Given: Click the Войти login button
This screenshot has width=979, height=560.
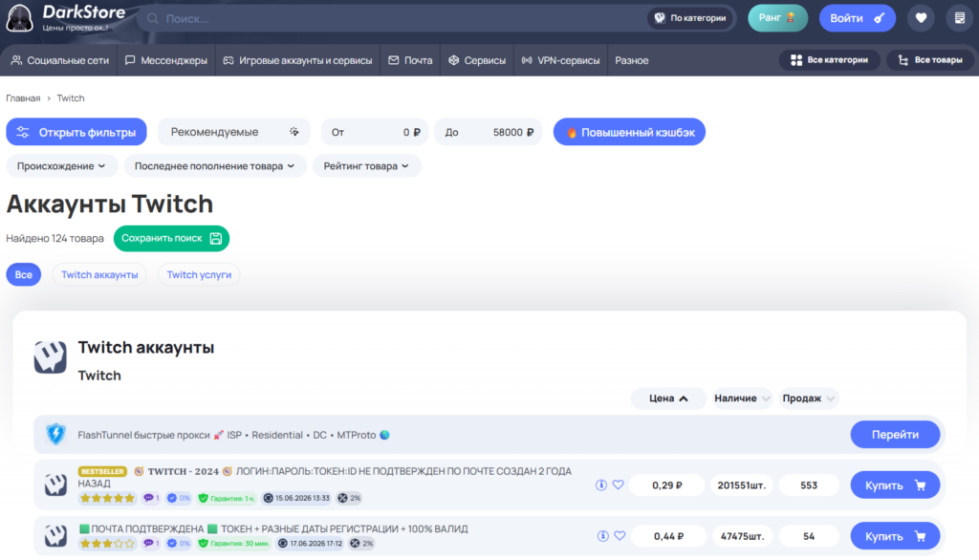Looking at the screenshot, I should click(858, 18).
